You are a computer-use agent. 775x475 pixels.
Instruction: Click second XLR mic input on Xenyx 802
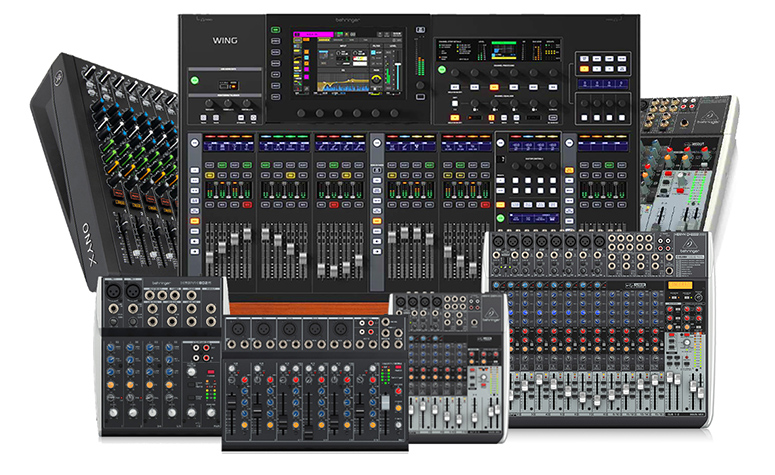coord(132,290)
